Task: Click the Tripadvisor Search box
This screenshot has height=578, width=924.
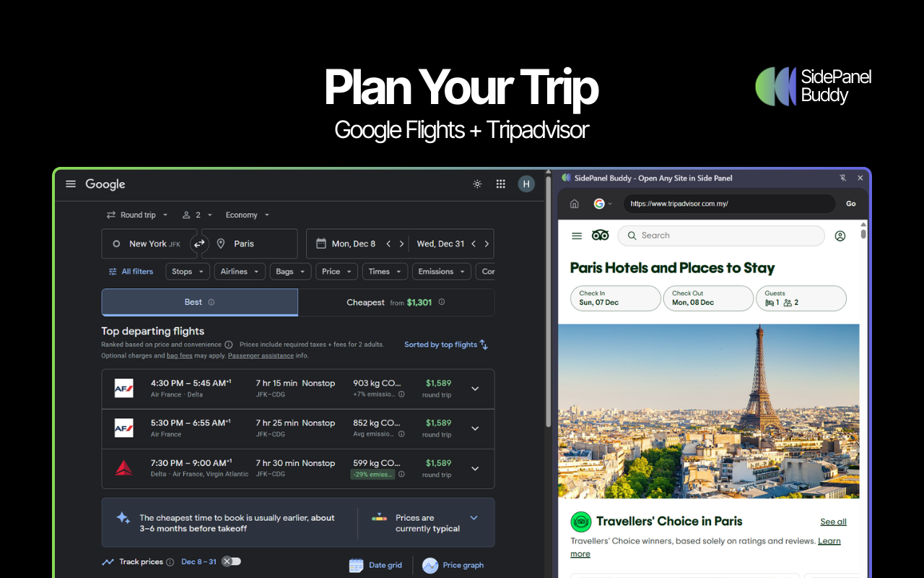Action: pyautogui.click(x=722, y=236)
